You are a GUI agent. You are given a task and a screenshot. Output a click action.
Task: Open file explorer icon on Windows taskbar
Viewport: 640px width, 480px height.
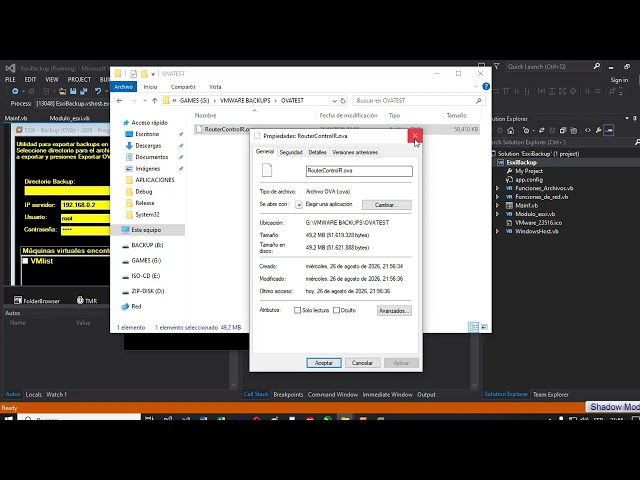point(345,418)
